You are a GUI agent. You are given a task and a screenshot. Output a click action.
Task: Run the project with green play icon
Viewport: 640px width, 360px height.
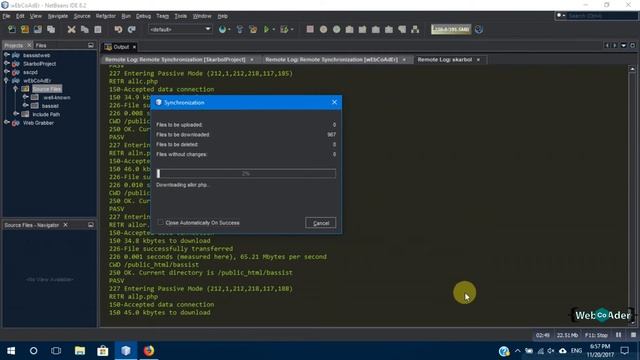[x=267, y=29]
